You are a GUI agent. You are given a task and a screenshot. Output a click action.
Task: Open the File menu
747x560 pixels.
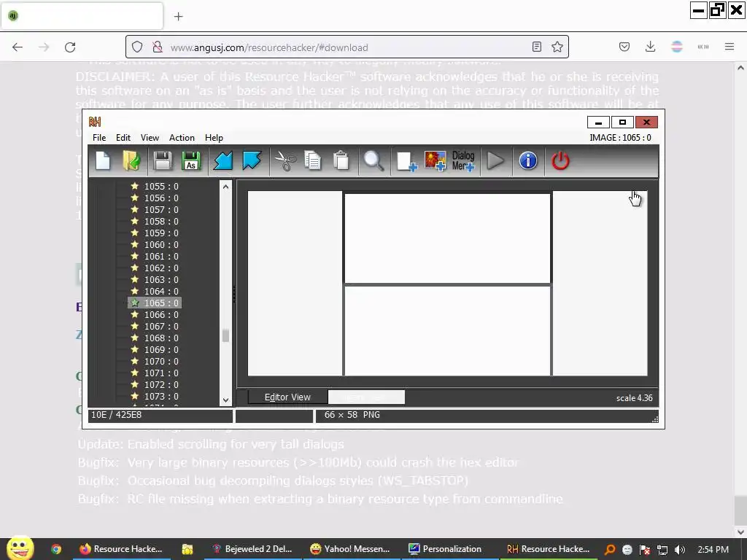pos(99,138)
